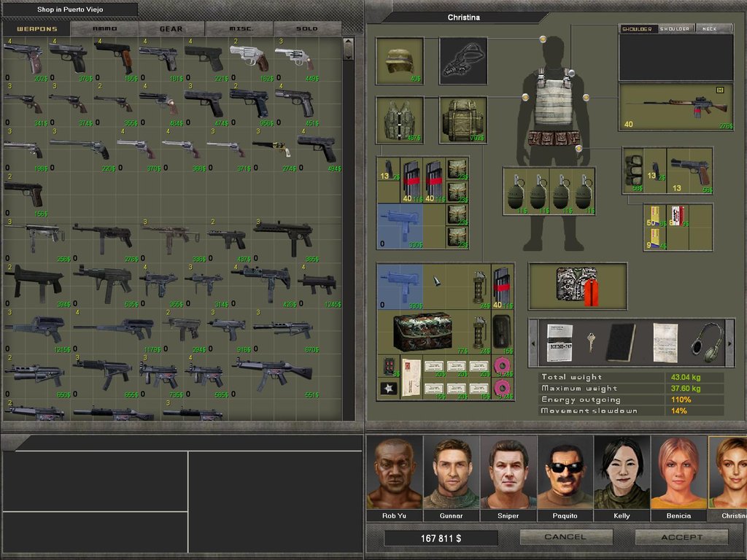Select the WEAPONS shop tab
The height and width of the screenshot is (560, 747).
(36, 28)
